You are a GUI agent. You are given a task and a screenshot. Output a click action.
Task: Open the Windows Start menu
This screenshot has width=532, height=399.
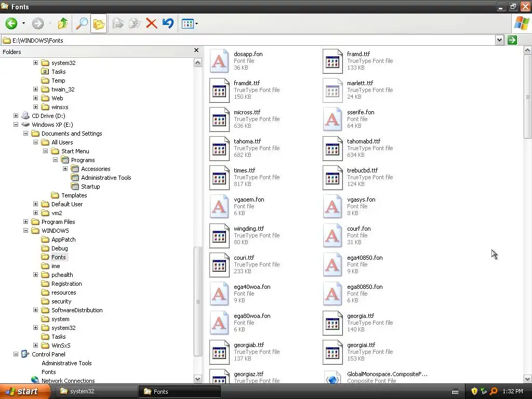25,392
